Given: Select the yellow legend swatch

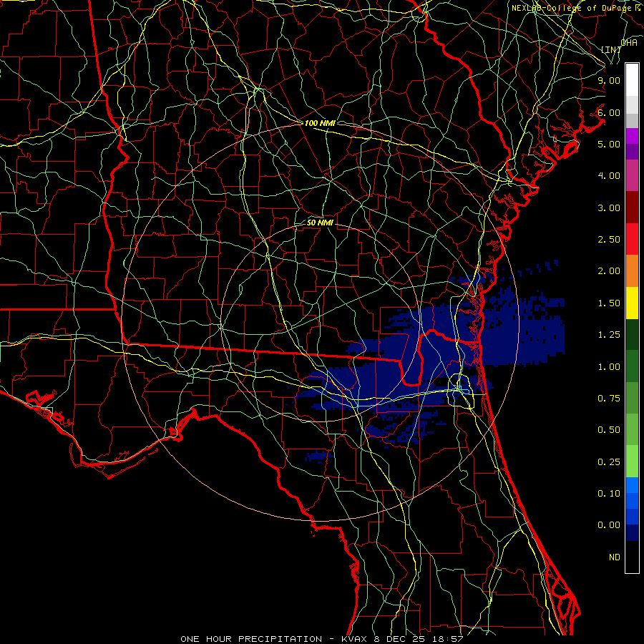Looking at the screenshot, I should coord(632,303).
